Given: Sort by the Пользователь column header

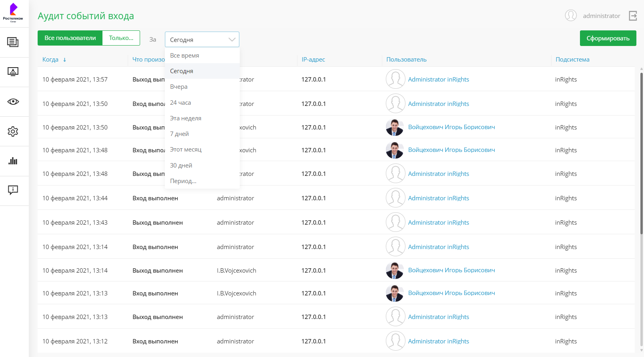Looking at the screenshot, I should (406, 60).
